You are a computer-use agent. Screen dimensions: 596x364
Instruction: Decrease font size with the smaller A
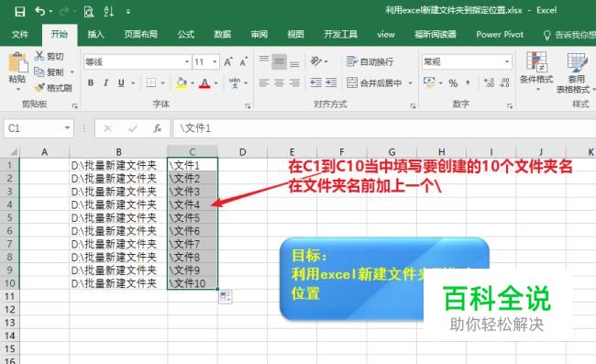point(243,62)
